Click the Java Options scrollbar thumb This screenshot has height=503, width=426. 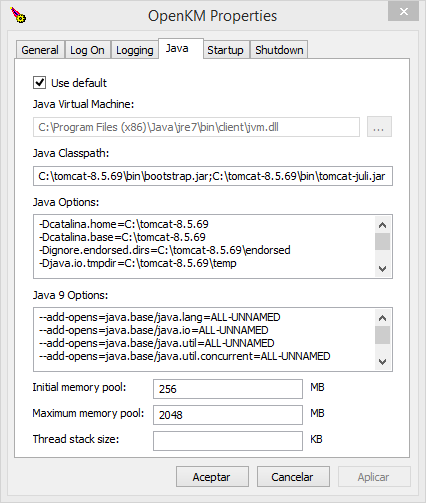pyautogui.click(x=382, y=241)
